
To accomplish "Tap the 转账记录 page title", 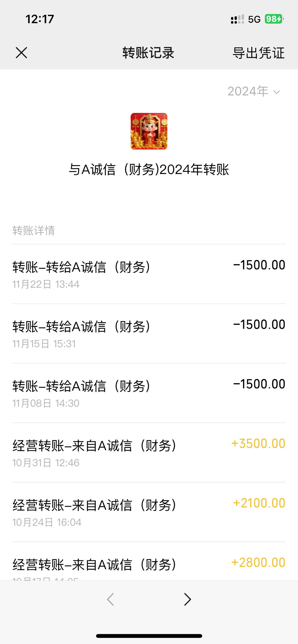I will pos(148,53).
